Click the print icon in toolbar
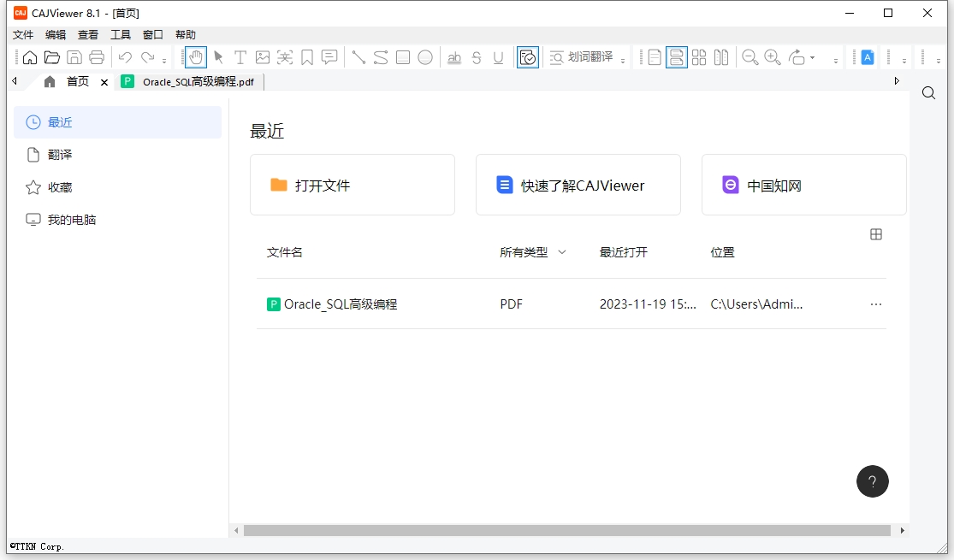Image resolution: width=954 pixels, height=560 pixels. 97,57
